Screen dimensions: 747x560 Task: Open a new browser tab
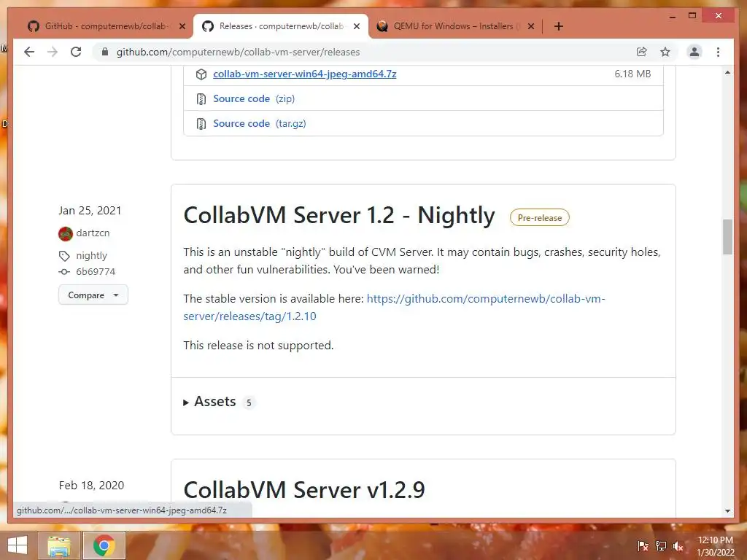pyautogui.click(x=558, y=26)
